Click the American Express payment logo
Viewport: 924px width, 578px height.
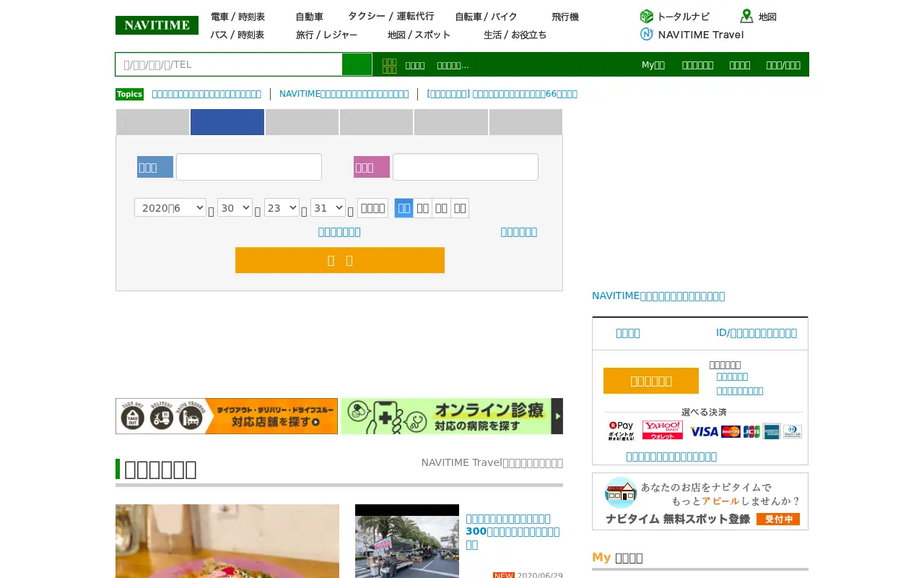(772, 431)
